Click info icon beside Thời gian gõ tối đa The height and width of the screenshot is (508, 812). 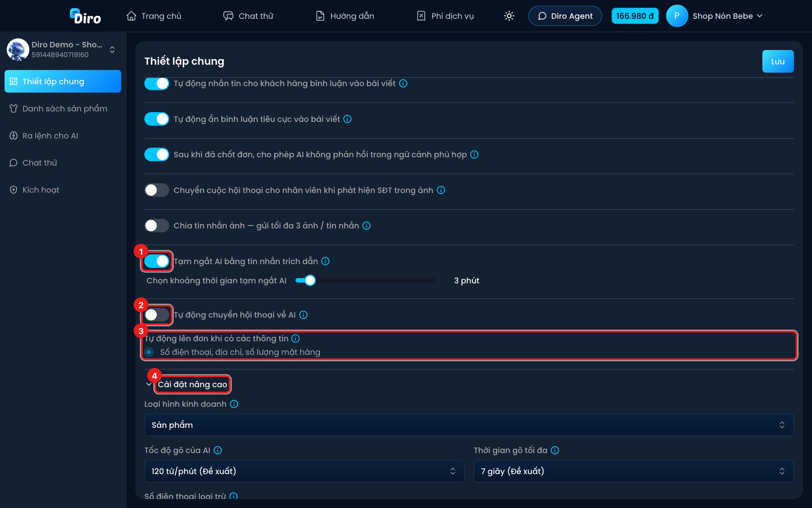[x=554, y=450]
